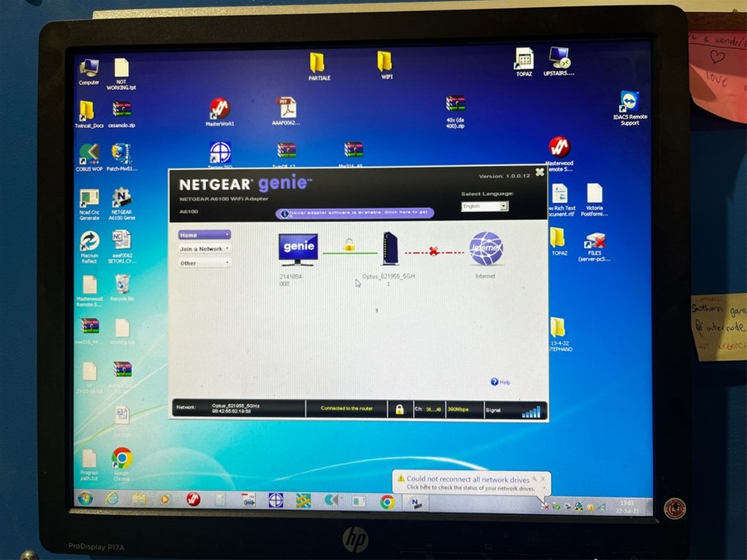
Task: Expand the Join a Network menu
Action: pyautogui.click(x=204, y=249)
